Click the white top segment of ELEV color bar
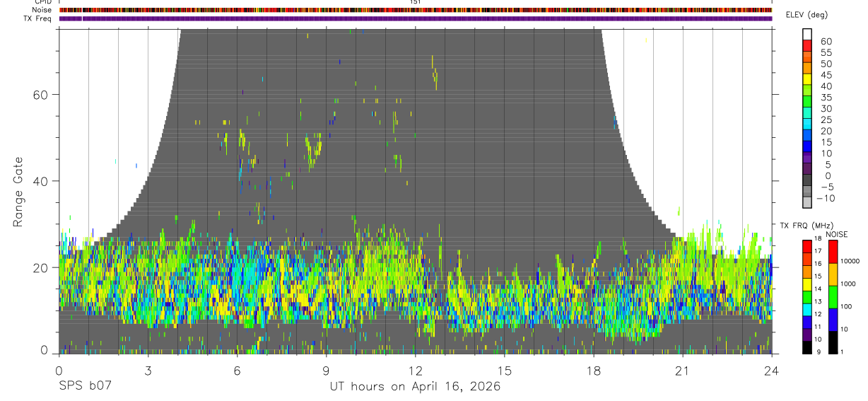Viewport: 868px width, 401px height. pos(807,34)
